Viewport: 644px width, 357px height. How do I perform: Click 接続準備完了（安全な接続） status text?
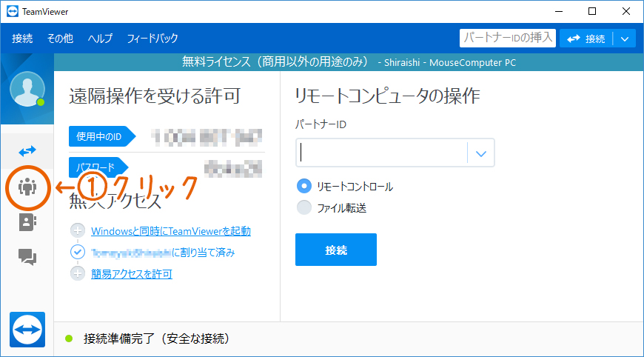[x=157, y=338]
